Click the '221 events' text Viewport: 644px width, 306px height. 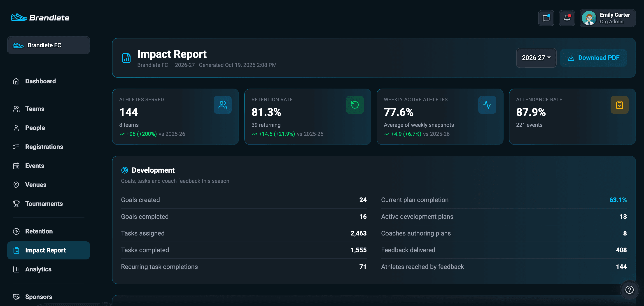pos(529,125)
